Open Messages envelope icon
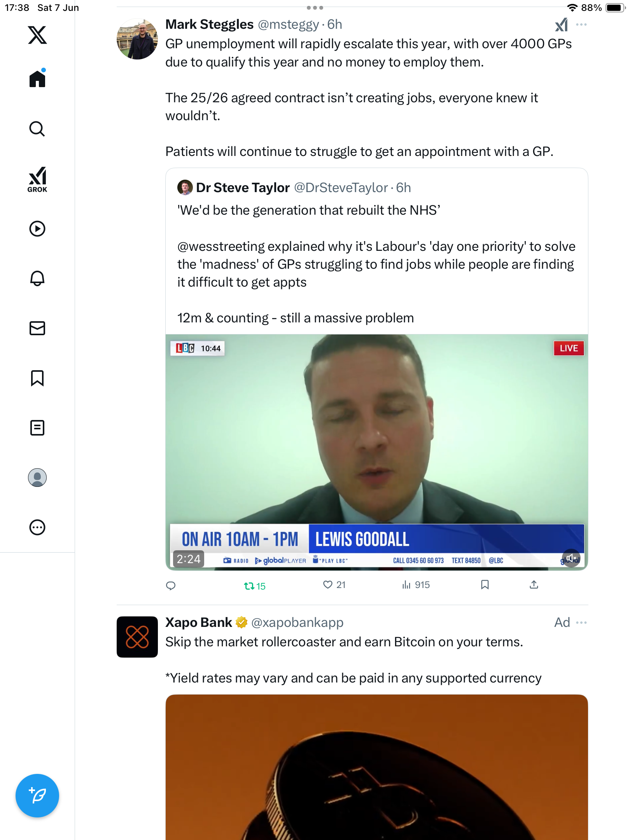The image size is (630, 840). 37,328
